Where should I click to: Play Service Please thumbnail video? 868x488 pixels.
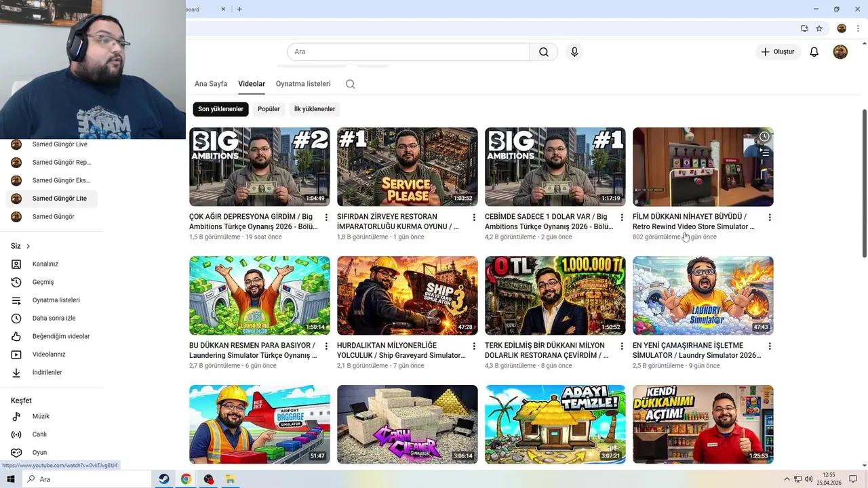(408, 167)
